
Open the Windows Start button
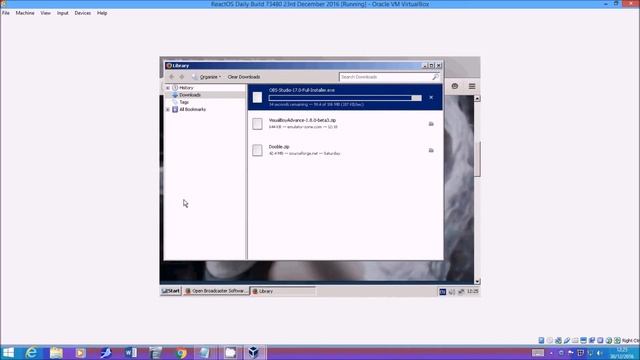pos(8,353)
